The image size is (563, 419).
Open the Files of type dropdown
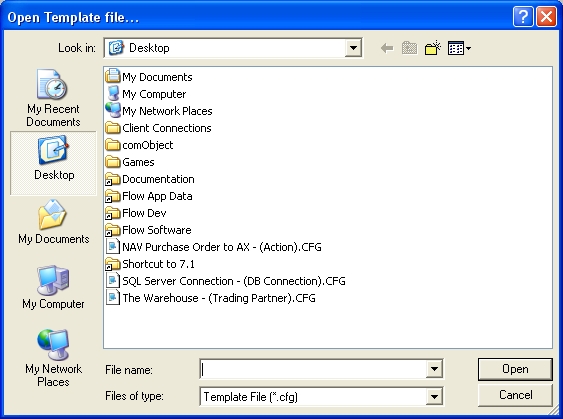pos(434,397)
